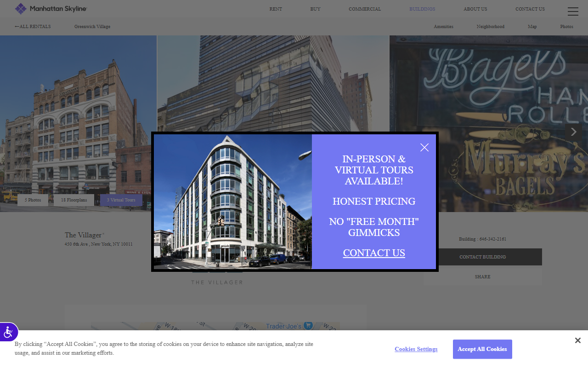Click the Contact Building button

point(482,257)
